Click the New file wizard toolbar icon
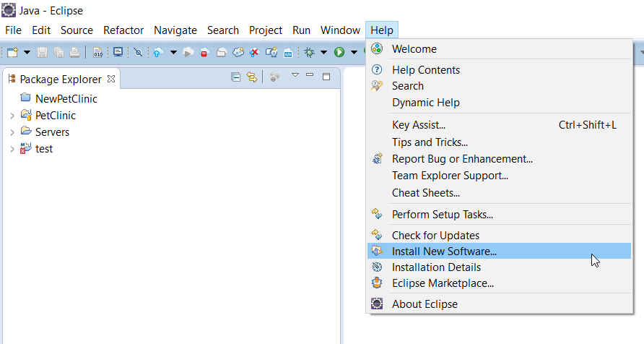644x344 pixels. (x=13, y=52)
